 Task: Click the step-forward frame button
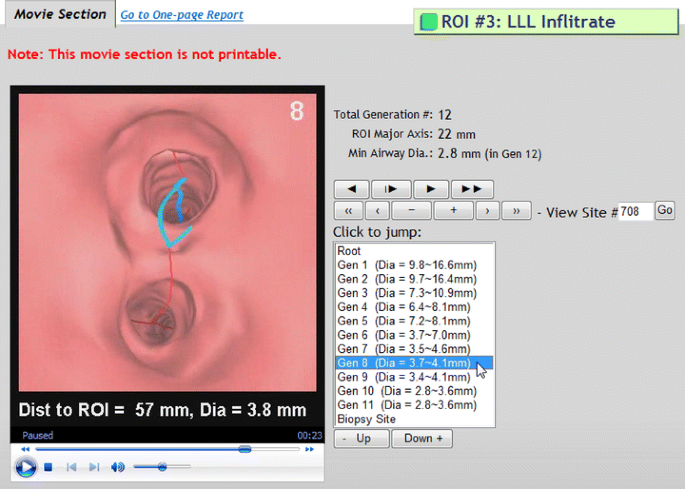pos(391,188)
